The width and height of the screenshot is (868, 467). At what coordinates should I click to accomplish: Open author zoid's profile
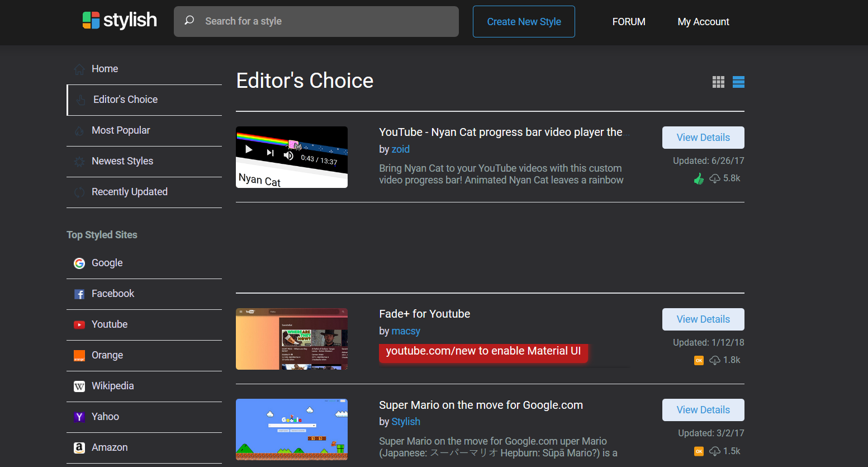(x=401, y=149)
